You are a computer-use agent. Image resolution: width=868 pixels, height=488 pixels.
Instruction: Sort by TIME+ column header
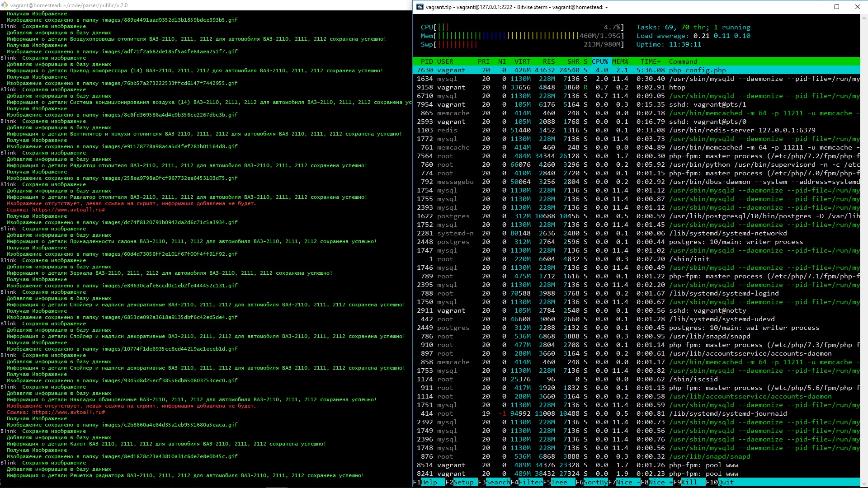coord(651,61)
